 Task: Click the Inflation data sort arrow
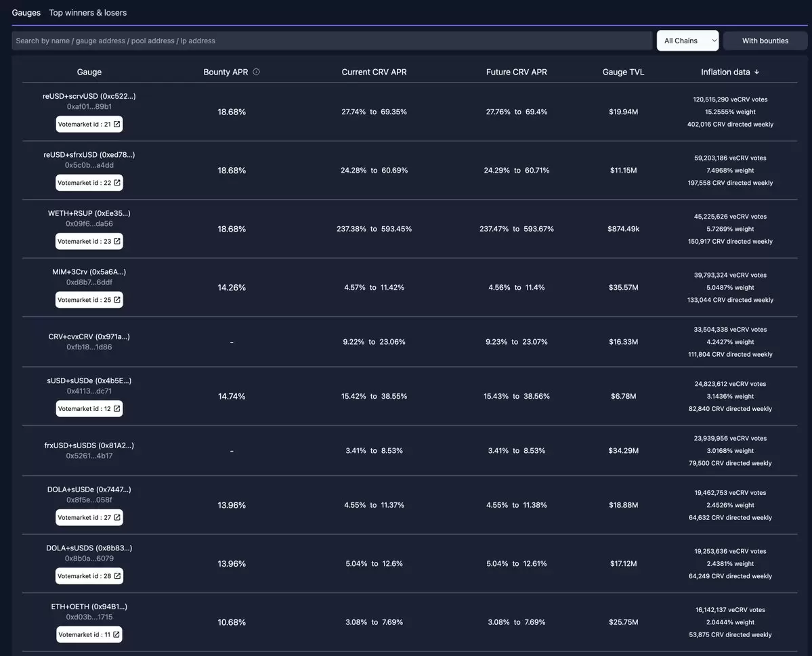point(756,72)
